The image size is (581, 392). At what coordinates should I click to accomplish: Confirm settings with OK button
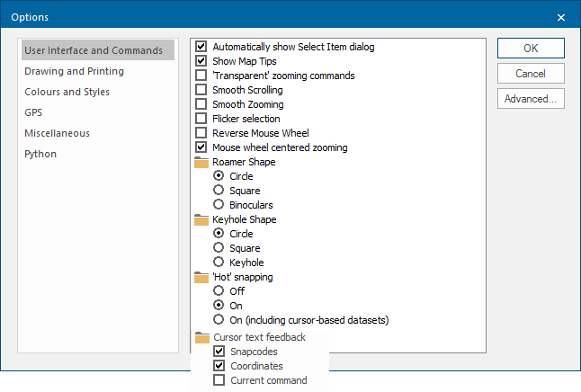tap(531, 49)
